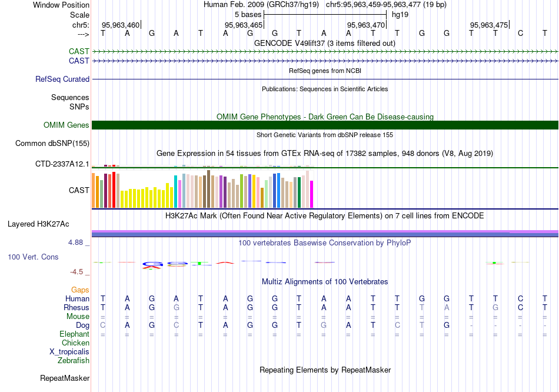Select the Chicken species label
Viewport: 559px width, 392px height.
coord(75,343)
